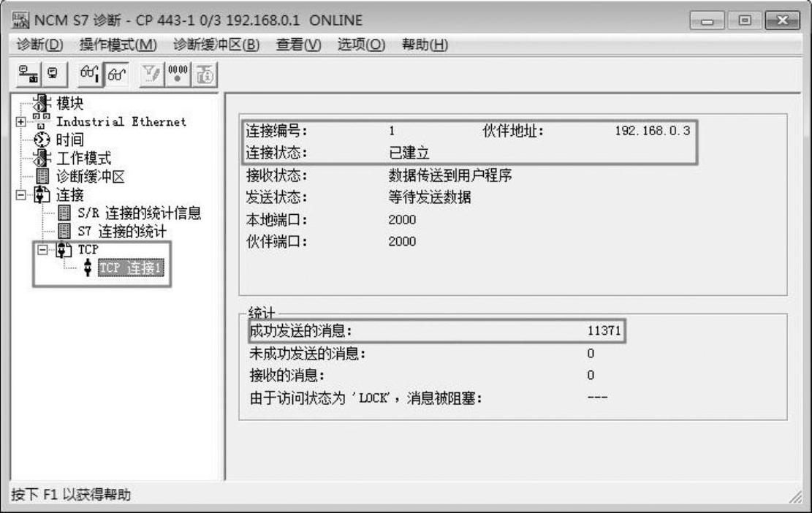Click the single computer toolbar icon
Screen dimensions: 812x513
pyautogui.click(x=53, y=74)
